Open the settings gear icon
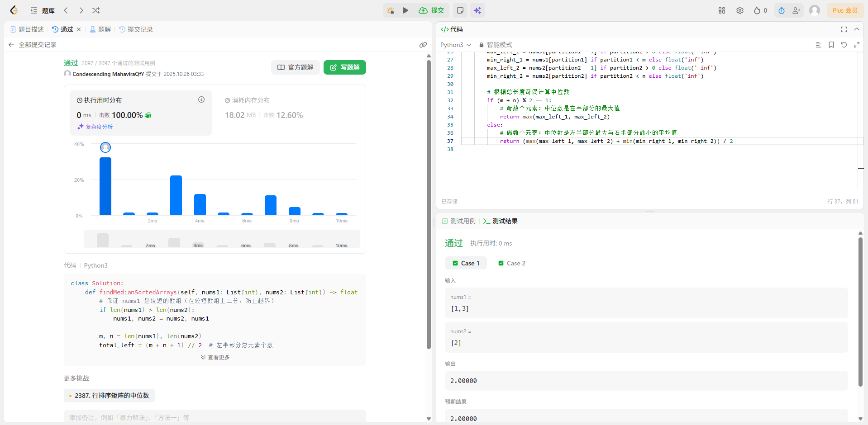This screenshot has height=425, width=868. pos(739,10)
